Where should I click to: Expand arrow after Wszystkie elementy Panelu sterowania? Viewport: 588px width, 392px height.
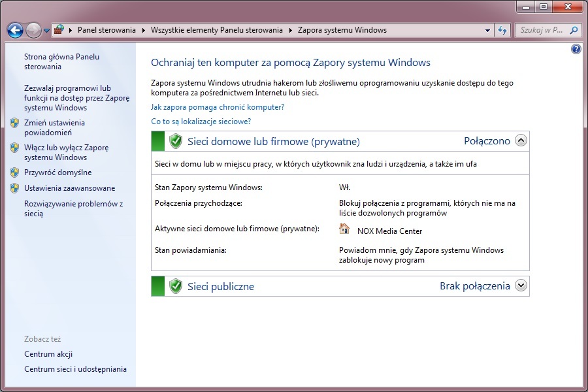(290, 31)
